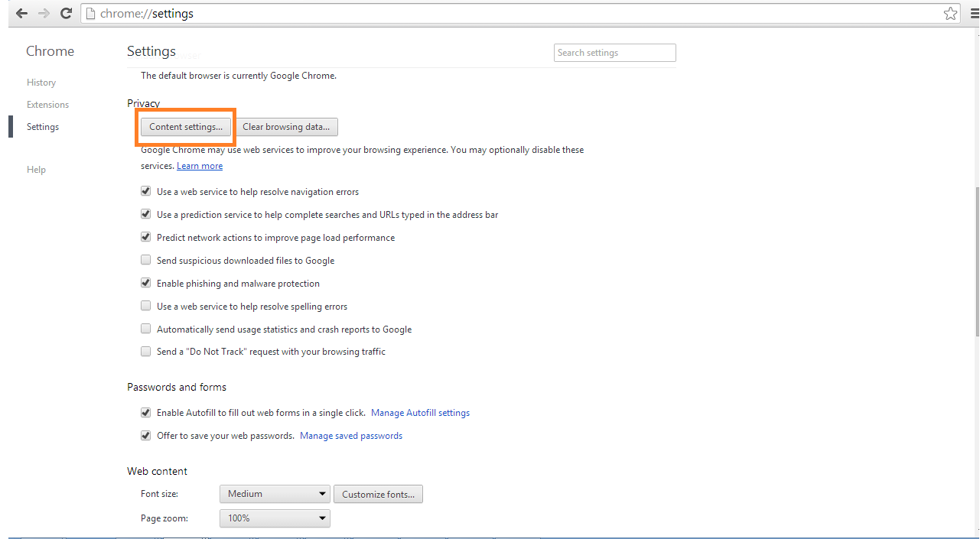Click the Search settings field
Screen dimensions: 980x539
point(615,53)
